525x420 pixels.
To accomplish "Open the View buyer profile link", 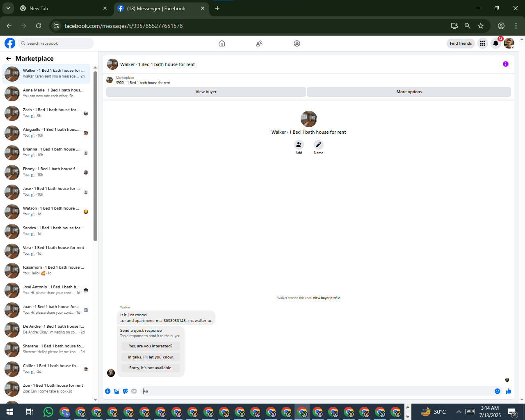I will tap(326, 298).
